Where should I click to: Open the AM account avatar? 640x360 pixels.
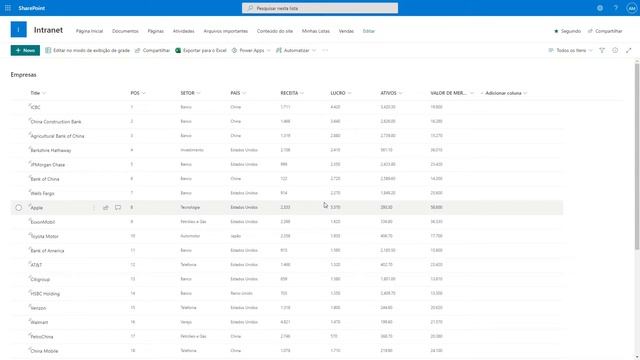tap(631, 8)
